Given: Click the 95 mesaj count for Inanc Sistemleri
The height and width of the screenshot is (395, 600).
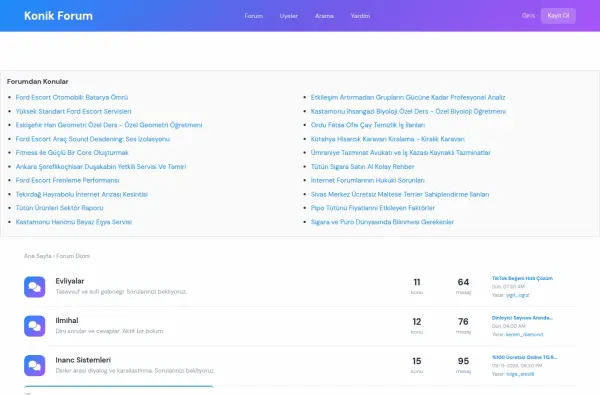Looking at the screenshot, I should (x=463, y=361).
